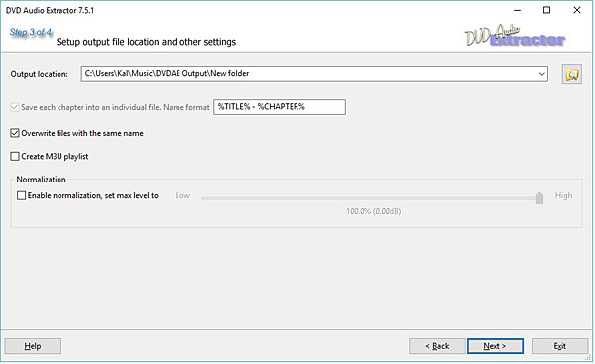
Task: Proceed with the Next button
Action: (x=495, y=346)
